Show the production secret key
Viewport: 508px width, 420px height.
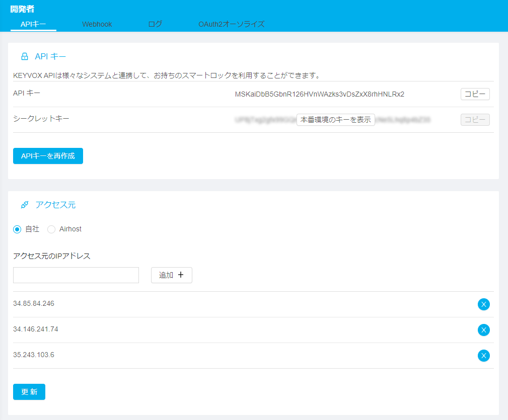pos(335,120)
